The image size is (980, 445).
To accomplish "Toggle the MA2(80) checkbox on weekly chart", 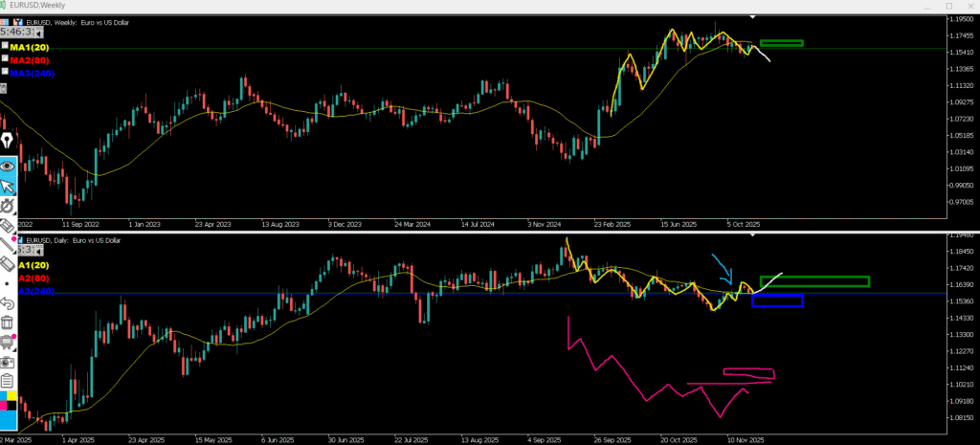I will 5,59.
